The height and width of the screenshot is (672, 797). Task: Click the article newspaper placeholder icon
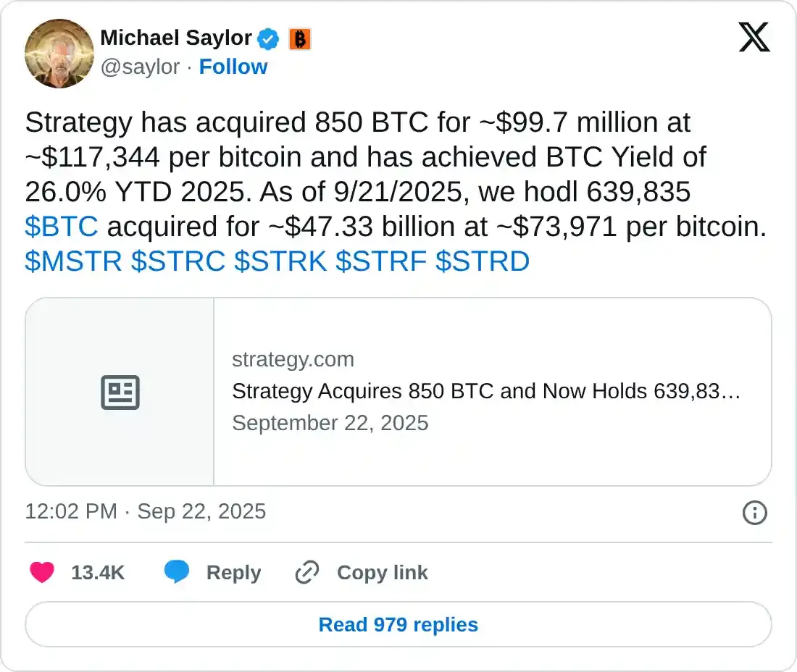tap(120, 392)
